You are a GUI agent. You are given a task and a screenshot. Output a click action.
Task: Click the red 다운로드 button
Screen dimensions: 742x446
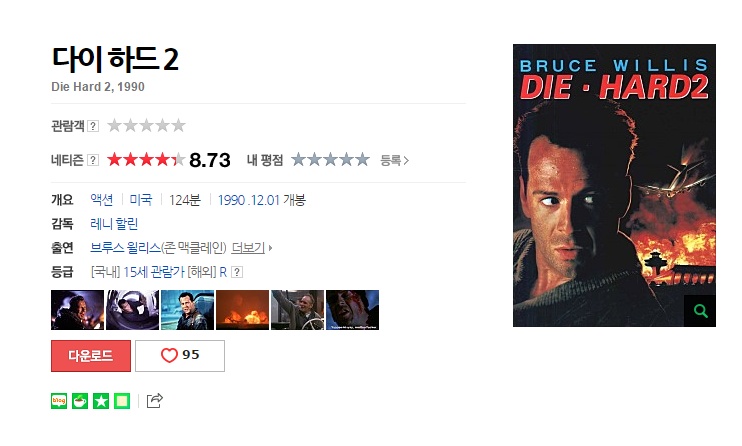(x=91, y=356)
